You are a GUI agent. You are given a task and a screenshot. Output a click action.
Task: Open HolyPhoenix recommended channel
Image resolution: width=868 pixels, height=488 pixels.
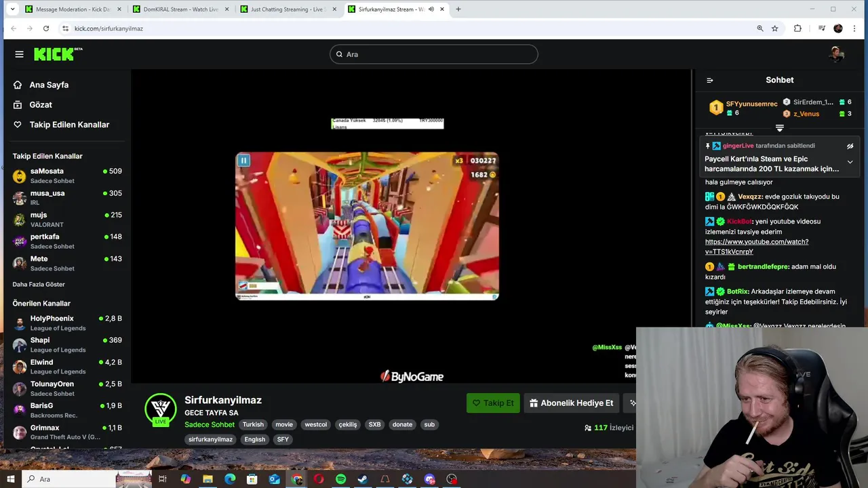[x=67, y=323]
